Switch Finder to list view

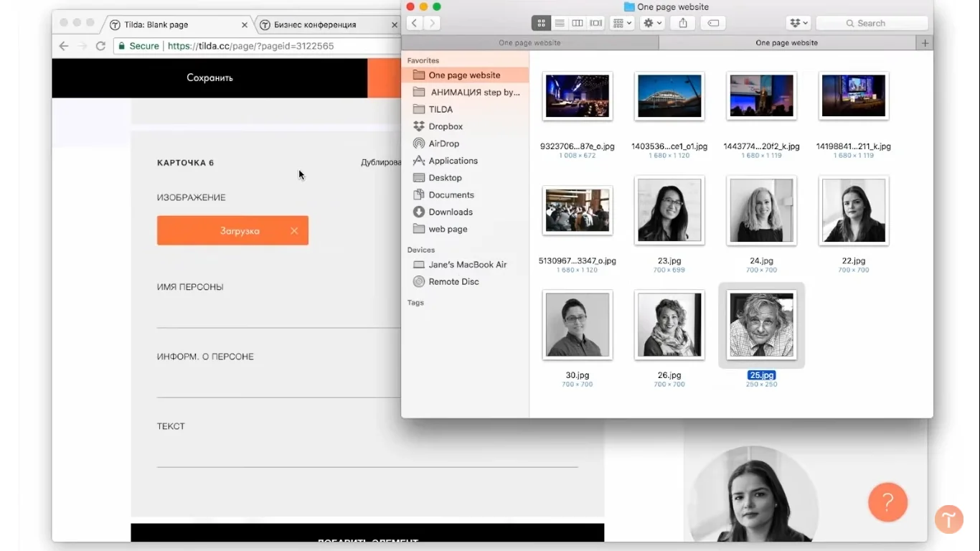(x=559, y=23)
